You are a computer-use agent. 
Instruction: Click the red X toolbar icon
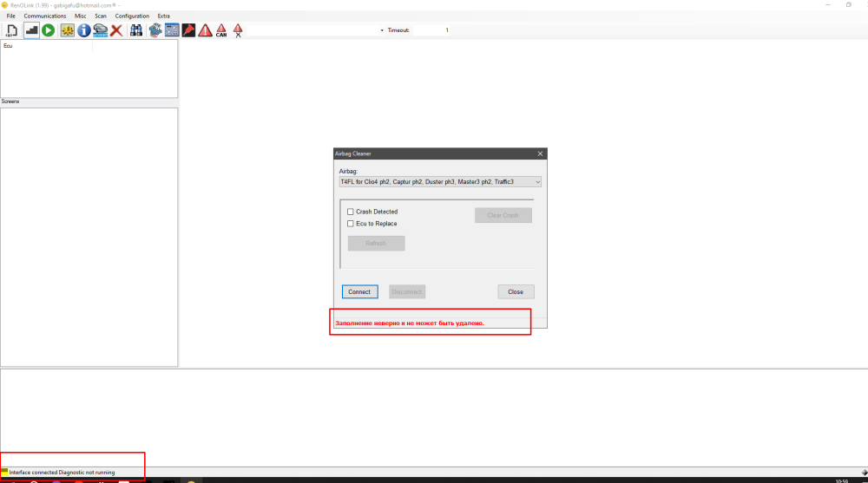click(116, 30)
